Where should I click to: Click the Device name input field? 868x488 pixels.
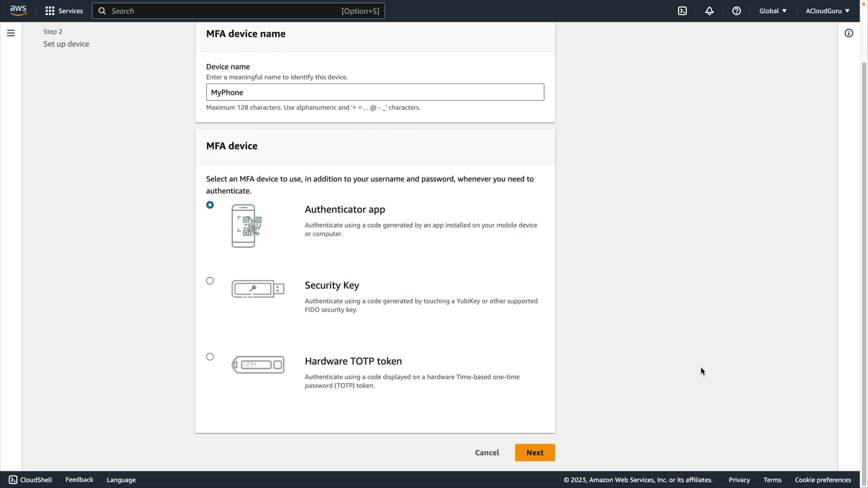tap(375, 92)
